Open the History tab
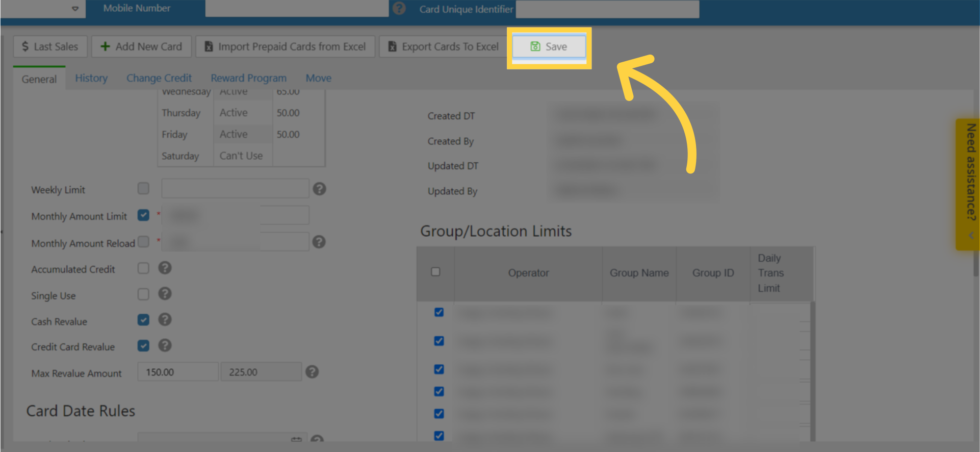This screenshot has height=452, width=980. (91, 78)
